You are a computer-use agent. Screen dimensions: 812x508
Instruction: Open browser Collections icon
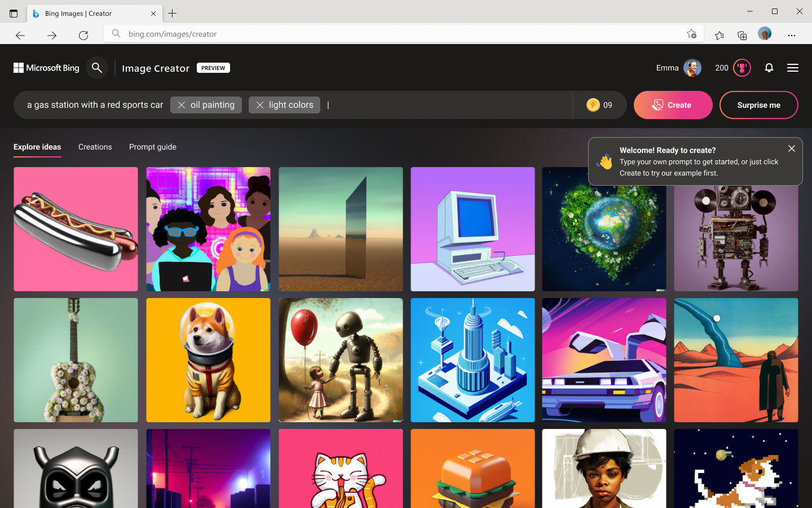[x=742, y=35]
